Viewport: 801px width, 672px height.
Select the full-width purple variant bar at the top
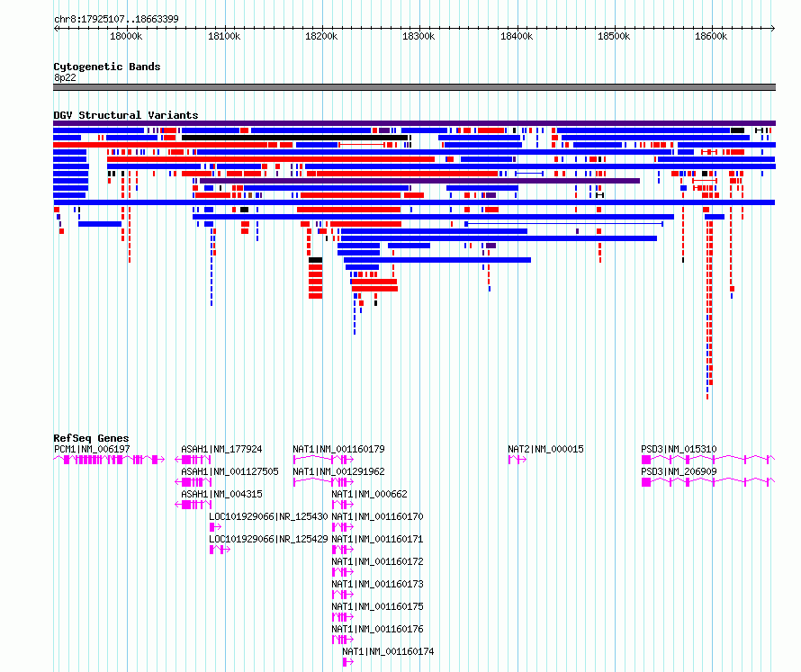click(414, 123)
